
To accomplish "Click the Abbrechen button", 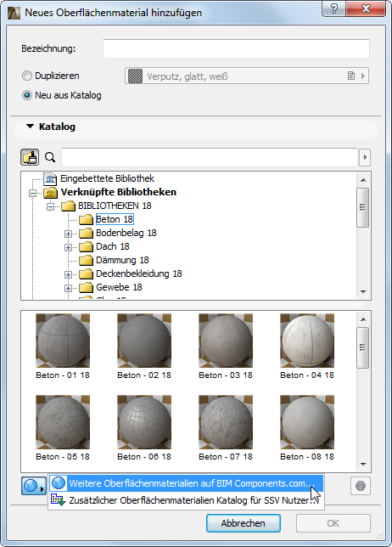I will (x=244, y=523).
